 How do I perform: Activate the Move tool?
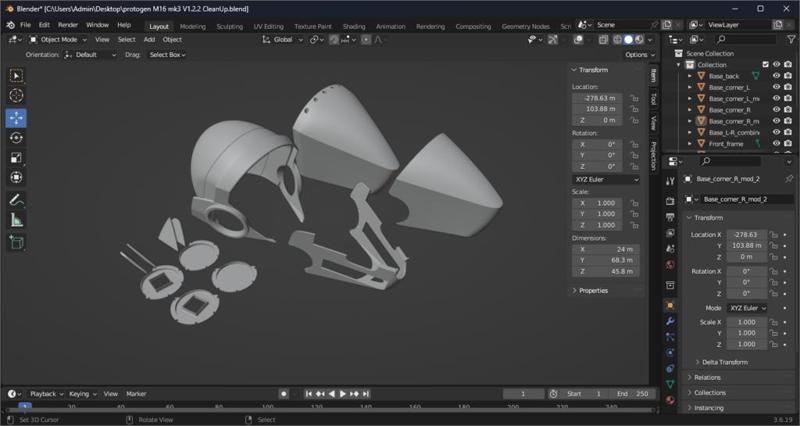[16, 118]
